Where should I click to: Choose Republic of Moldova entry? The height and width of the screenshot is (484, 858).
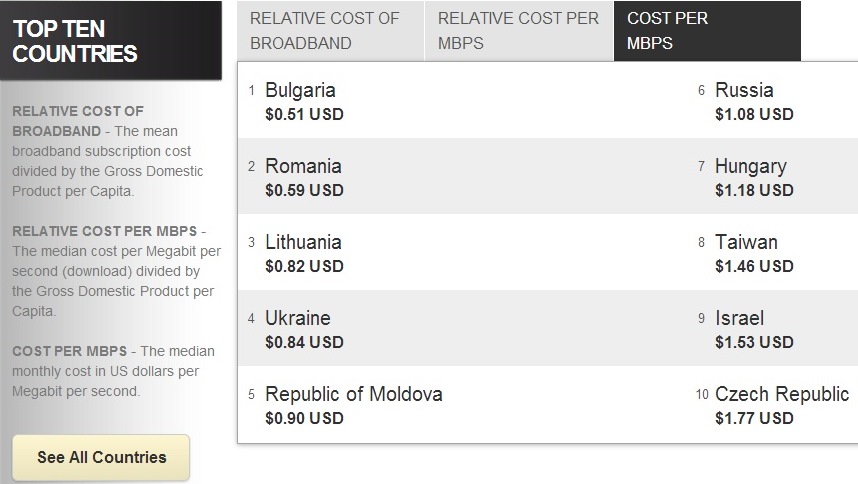pos(353,395)
